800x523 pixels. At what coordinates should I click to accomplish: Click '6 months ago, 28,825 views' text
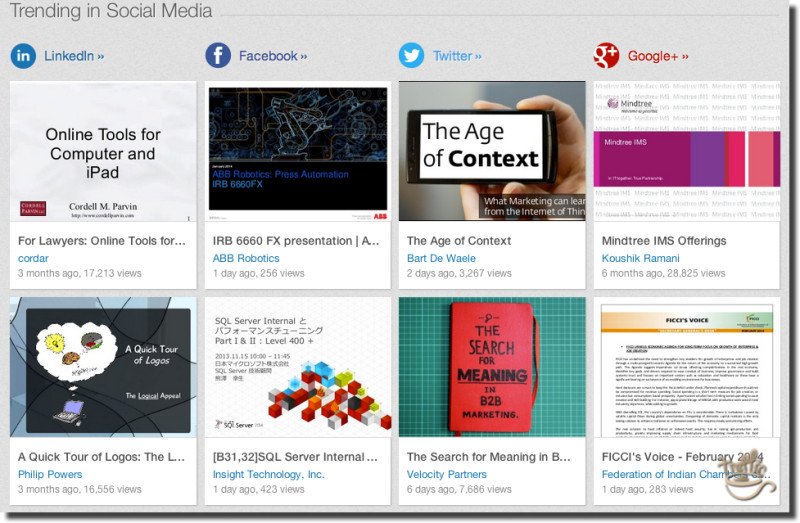coord(663,273)
